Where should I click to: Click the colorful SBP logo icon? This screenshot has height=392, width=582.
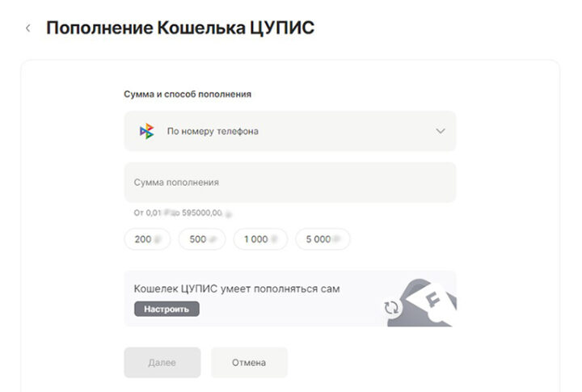(x=146, y=131)
